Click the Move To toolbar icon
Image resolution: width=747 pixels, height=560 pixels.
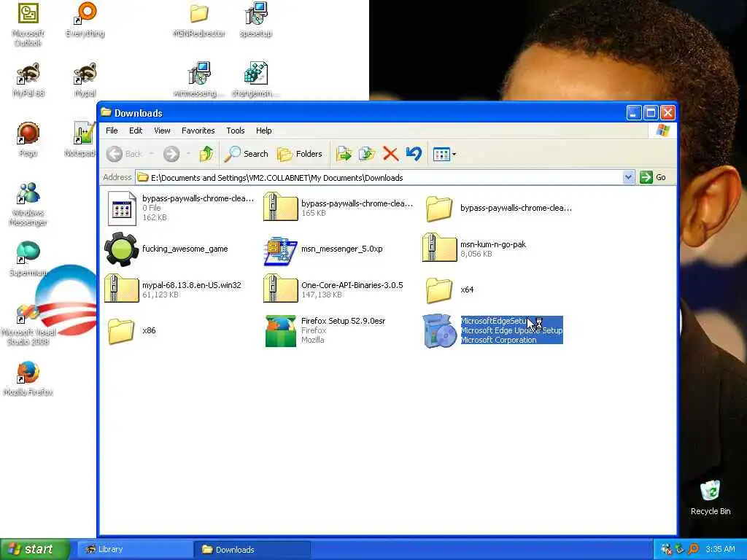point(344,154)
